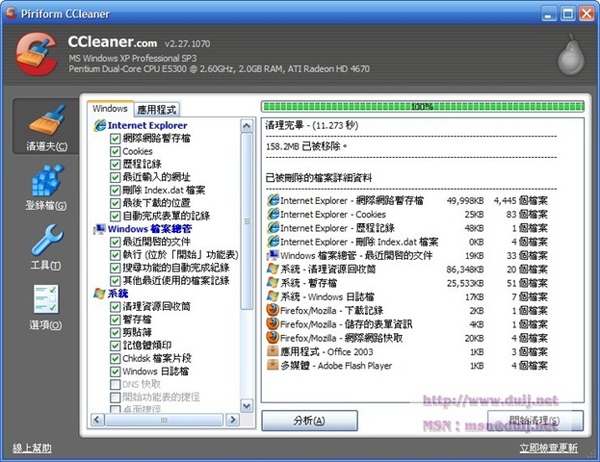600x462 pixels.
Task: Select icon of 系統 - 暫存檔 result
Action: coord(273,282)
